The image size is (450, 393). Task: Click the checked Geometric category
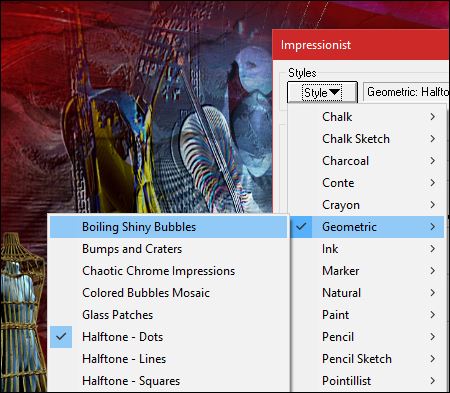click(x=367, y=227)
